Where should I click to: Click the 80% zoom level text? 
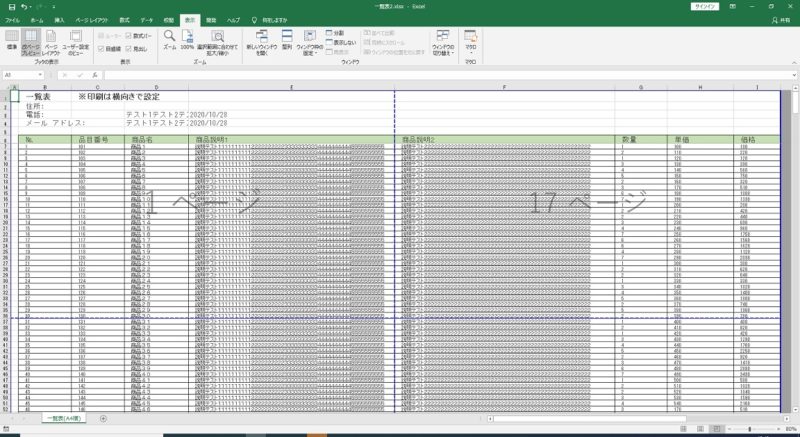789,429
